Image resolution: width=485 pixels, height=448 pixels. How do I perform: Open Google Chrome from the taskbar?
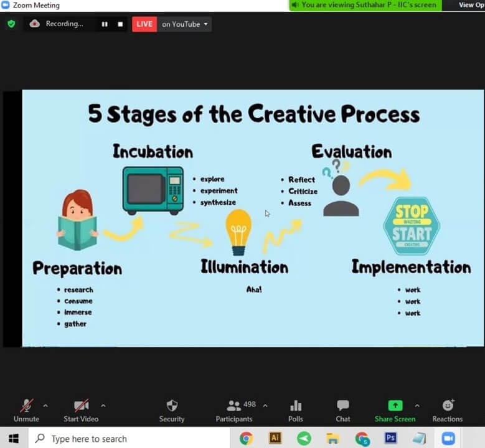(x=246, y=438)
